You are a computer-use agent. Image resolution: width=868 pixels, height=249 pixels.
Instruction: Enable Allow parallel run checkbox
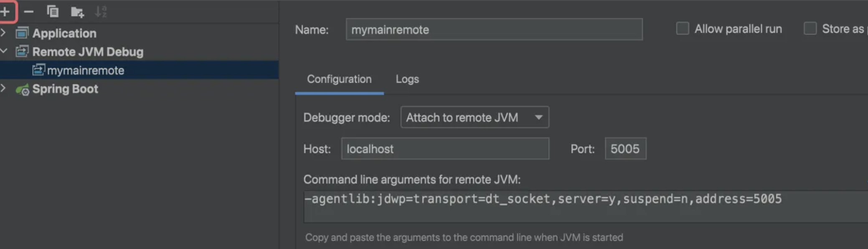tap(682, 28)
